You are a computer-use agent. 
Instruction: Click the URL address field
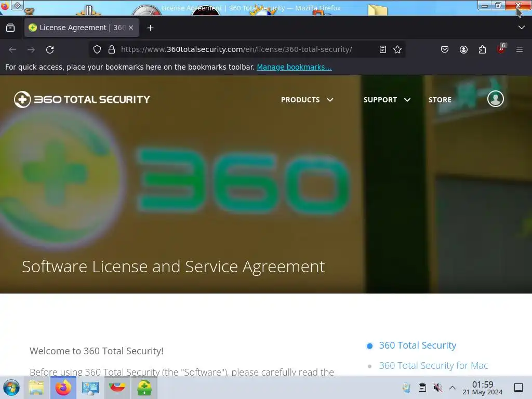click(x=248, y=49)
